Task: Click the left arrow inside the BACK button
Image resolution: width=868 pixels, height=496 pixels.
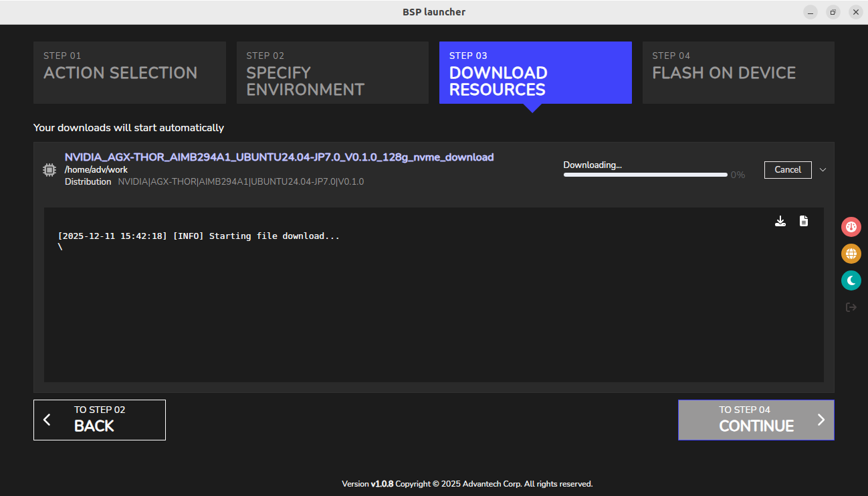Action: [x=47, y=419]
